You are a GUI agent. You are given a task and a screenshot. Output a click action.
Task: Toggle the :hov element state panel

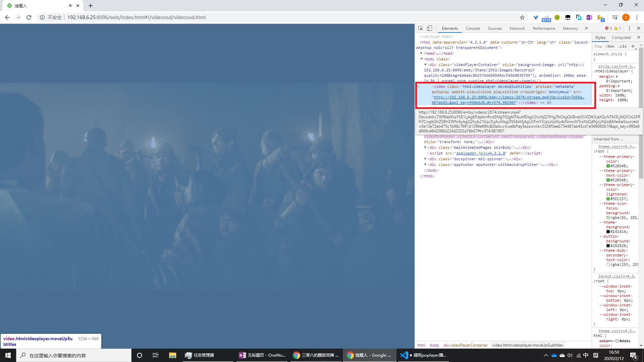(x=610, y=46)
